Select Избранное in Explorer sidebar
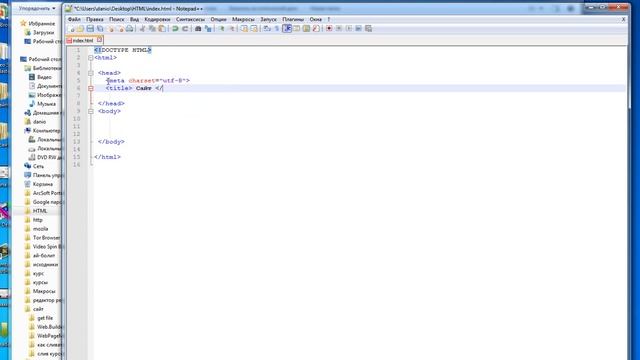This screenshot has width=640, height=360. [x=42, y=24]
